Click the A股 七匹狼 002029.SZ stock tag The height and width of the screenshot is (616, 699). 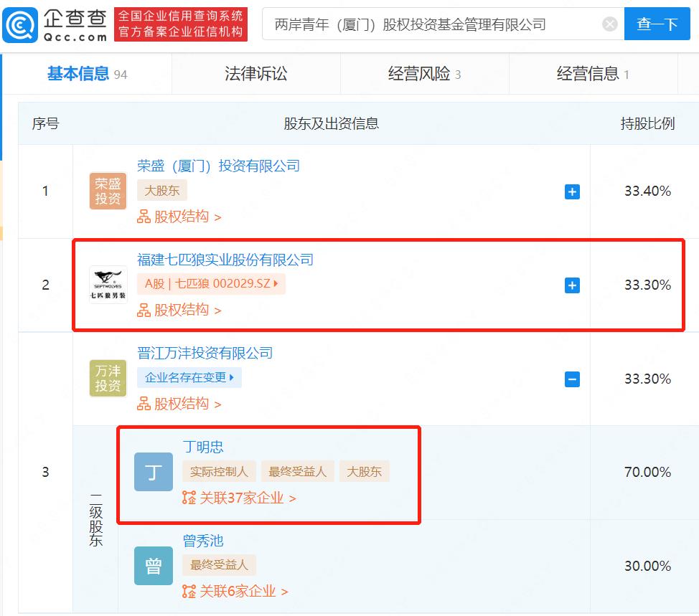pyautogui.click(x=211, y=284)
